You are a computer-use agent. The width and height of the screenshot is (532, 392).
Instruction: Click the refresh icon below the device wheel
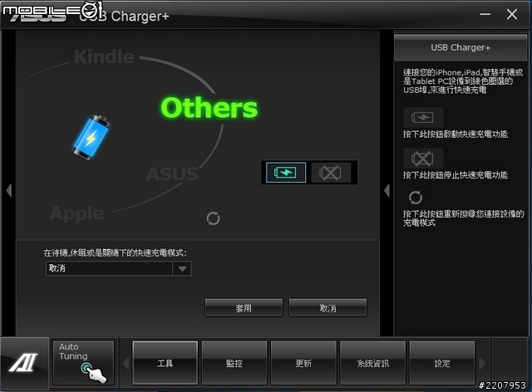click(213, 218)
